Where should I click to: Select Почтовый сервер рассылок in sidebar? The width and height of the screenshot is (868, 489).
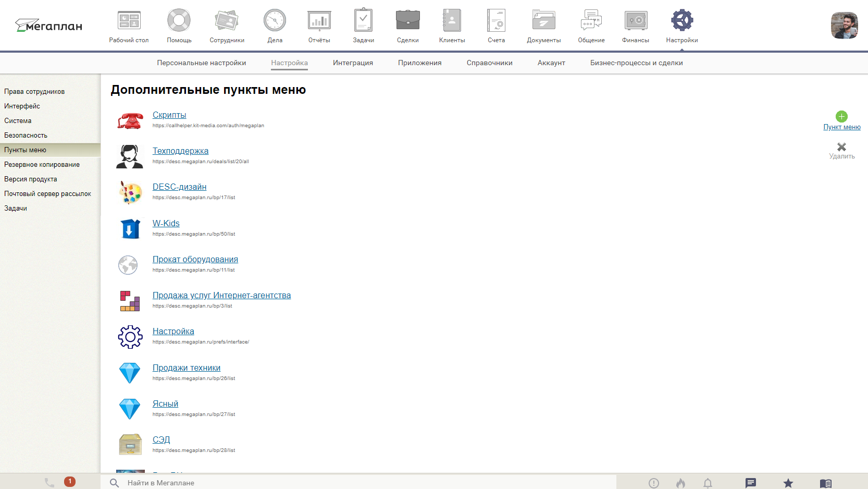(50, 194)
